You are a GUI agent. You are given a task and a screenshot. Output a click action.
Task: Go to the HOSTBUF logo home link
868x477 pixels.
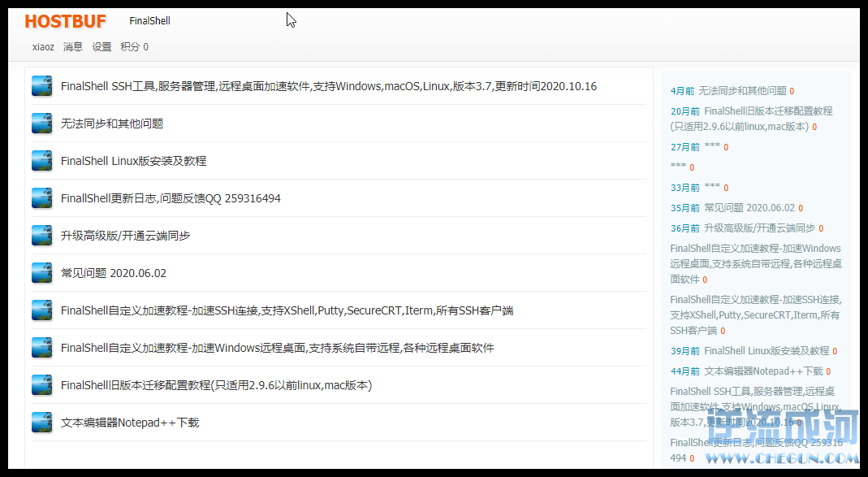click(65, 21)
